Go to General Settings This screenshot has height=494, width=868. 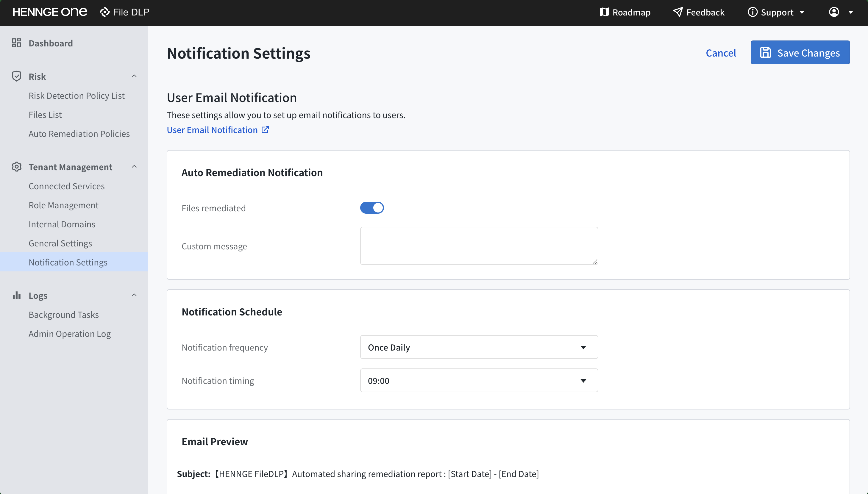[60, 243]
